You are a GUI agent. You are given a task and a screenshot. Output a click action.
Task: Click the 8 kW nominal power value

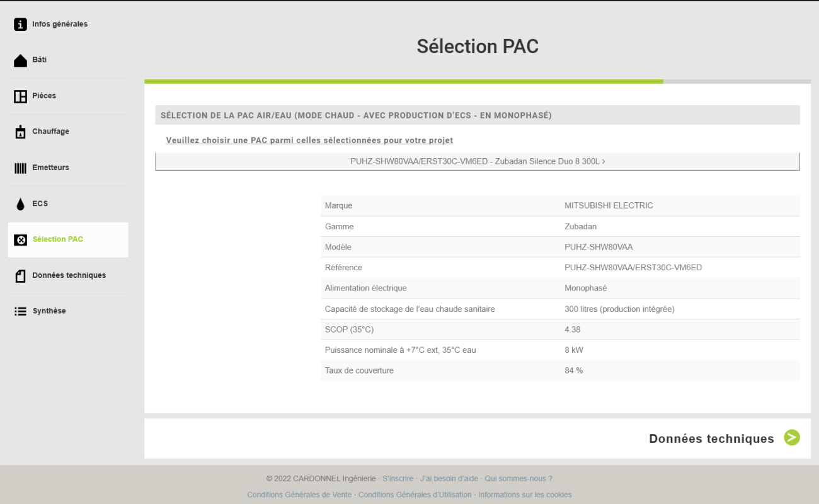pyautogui.click(x=574, y=350)
